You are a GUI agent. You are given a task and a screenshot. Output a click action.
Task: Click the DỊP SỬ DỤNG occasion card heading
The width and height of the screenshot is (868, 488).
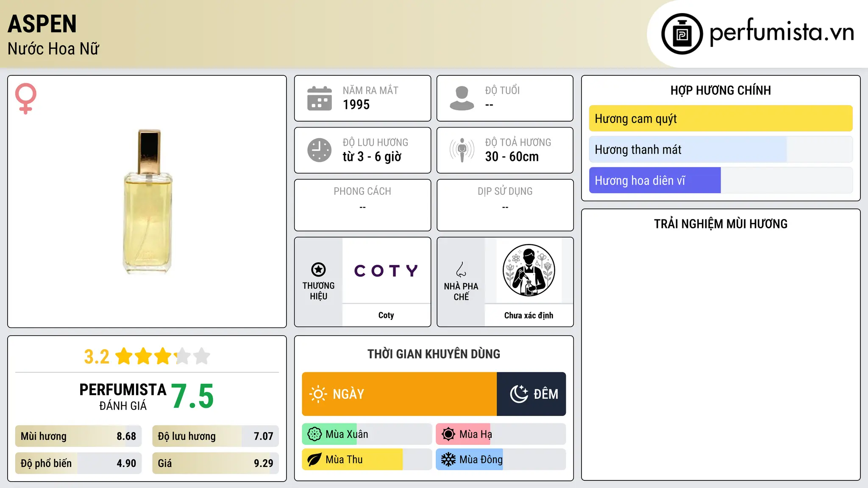pos(505,191)
